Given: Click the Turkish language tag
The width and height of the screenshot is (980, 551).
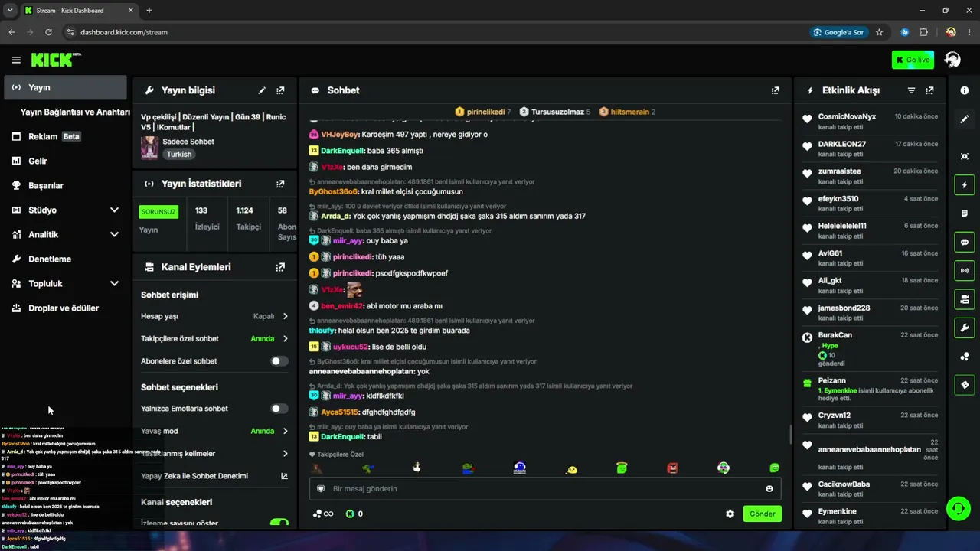Looking at the screenshot, I should click(x=179, y=154).
